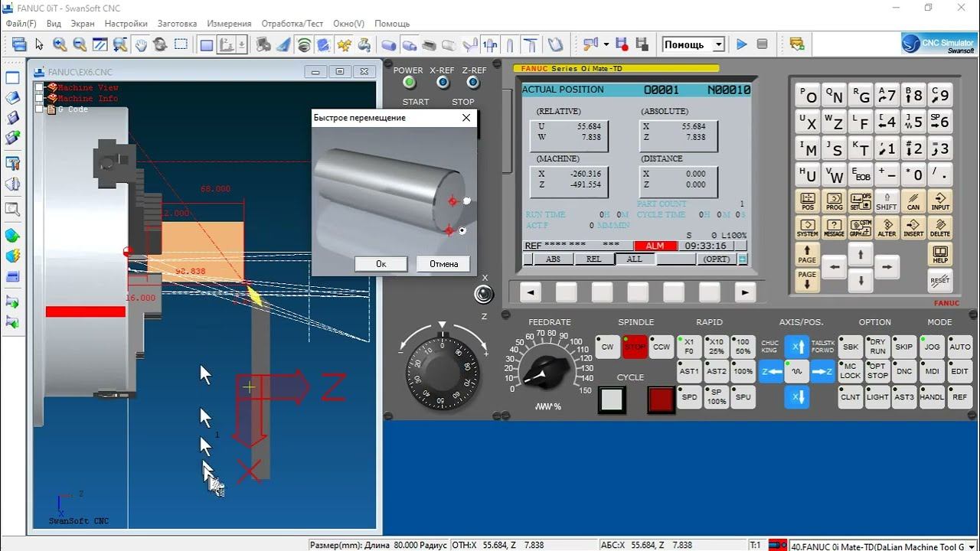Viewport: 980px width, 551px height.
Task: Click the rapid traverse wave key
Action: pyautogui.click(x=796, y=372)
